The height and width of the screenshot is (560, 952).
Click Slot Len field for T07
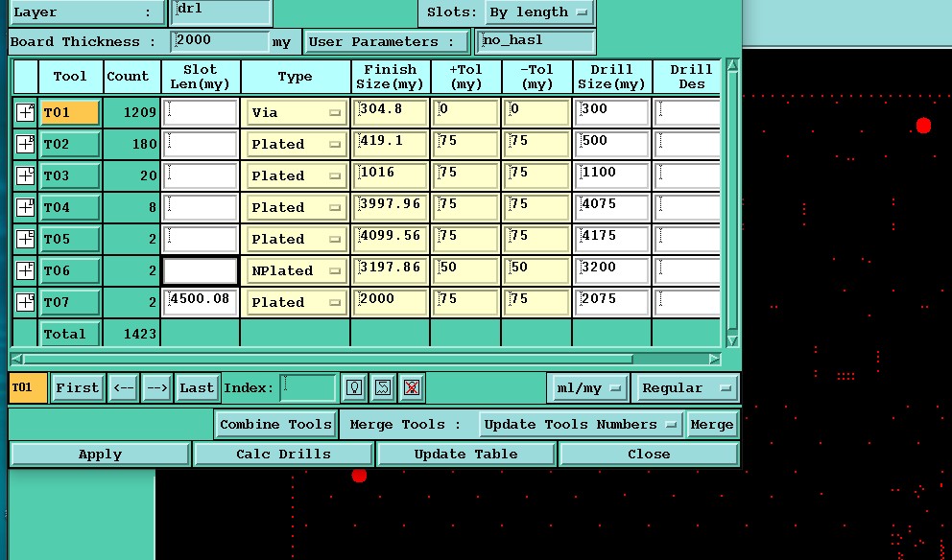coord(201,302)
